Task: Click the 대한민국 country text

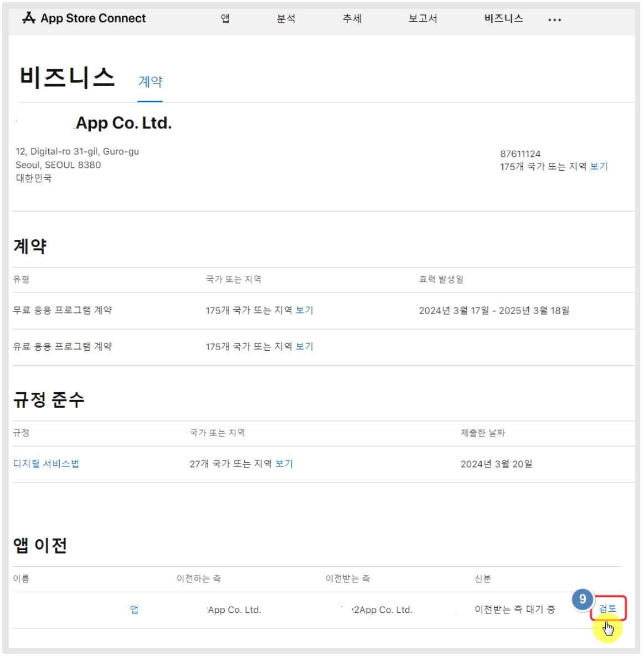Action: [34, 178]
